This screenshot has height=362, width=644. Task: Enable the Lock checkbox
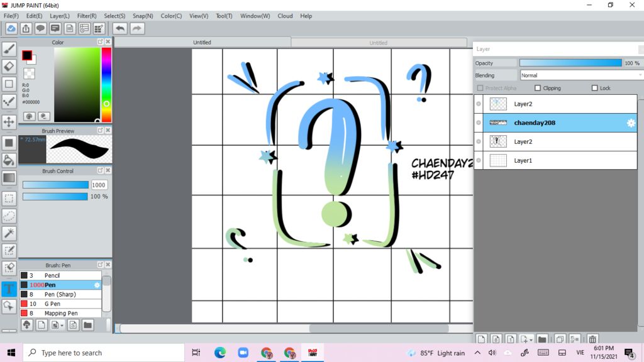click(594, 88)
